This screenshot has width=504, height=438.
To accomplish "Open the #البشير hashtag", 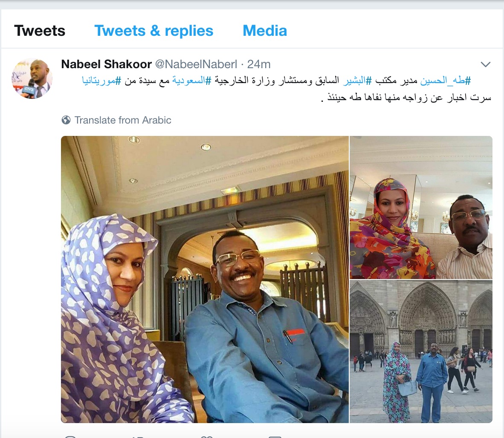I will tap(357, 81).
